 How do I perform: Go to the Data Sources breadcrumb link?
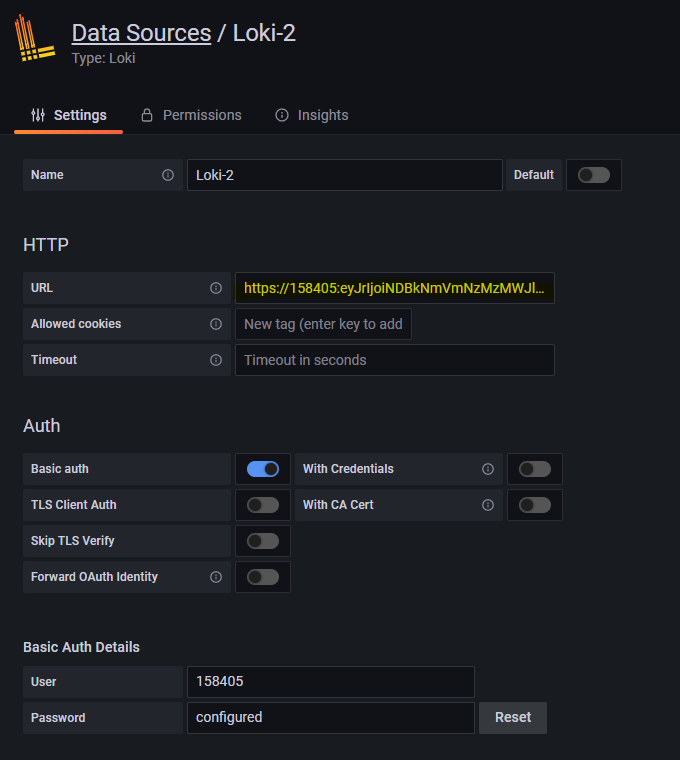[142, 33]
